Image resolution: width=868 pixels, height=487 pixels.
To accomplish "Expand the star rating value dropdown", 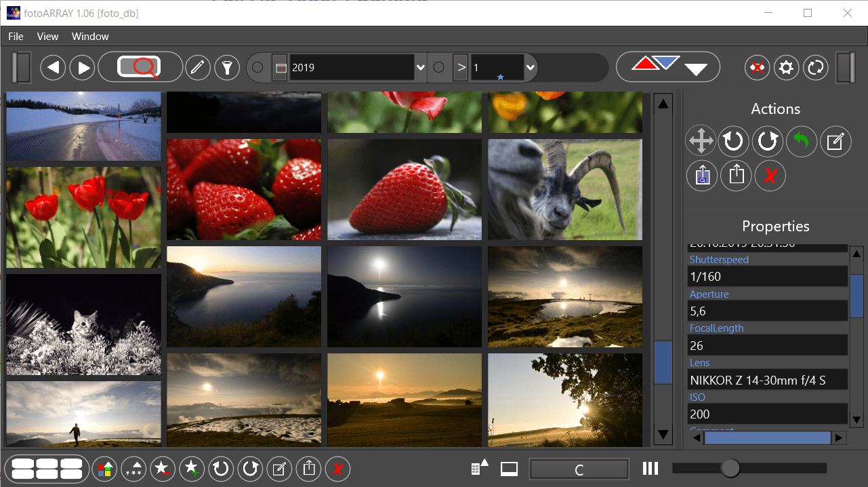I will (531, 68).
